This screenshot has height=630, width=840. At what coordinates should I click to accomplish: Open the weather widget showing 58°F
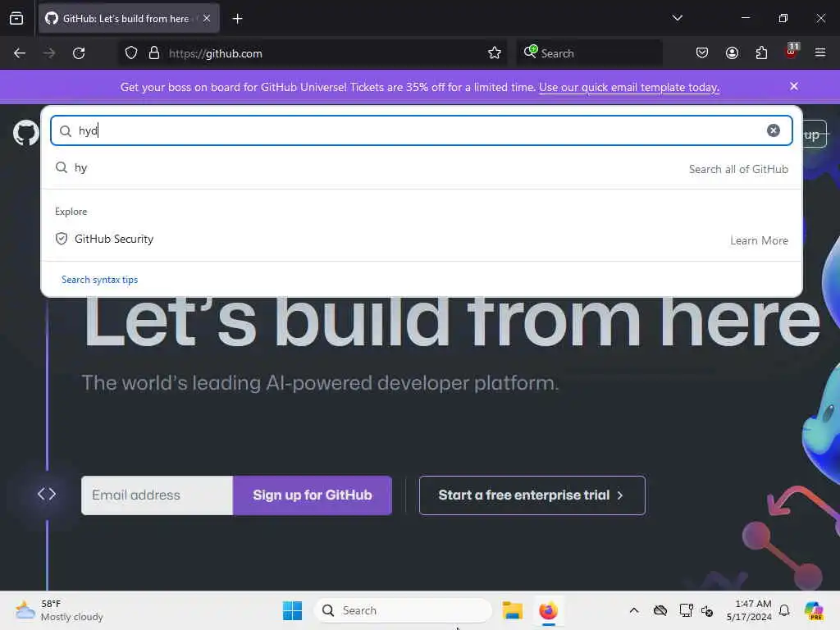coord(59,610)
